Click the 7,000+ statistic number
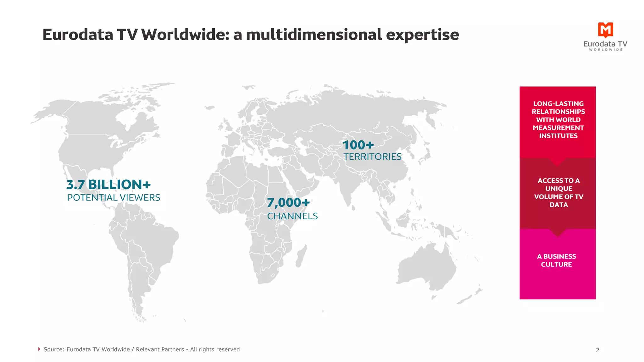The width and height of the screenshot is (644, 362). point(288,203)
